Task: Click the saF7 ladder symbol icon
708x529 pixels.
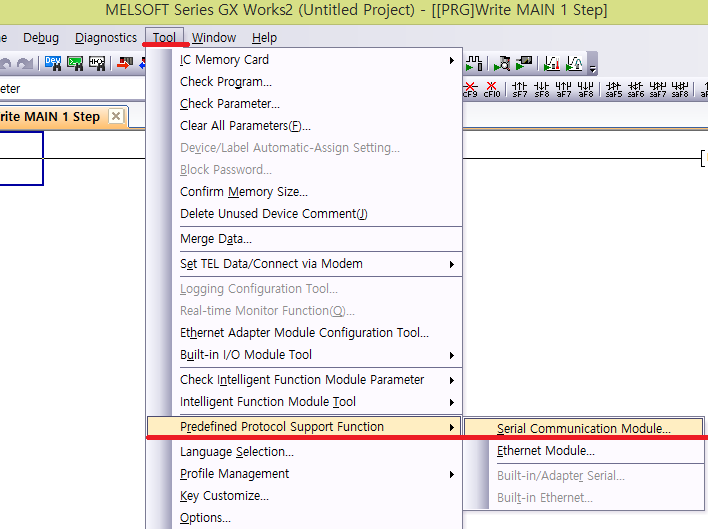Action: pyautogui.click(x=658, y=89)
